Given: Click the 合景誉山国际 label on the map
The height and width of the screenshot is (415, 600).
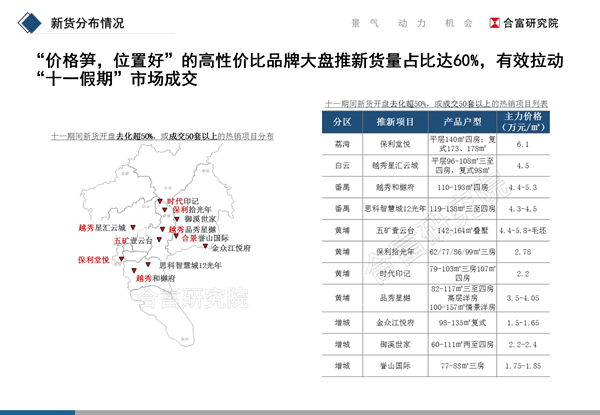Looking at the screenshot, I should (205, 238).
